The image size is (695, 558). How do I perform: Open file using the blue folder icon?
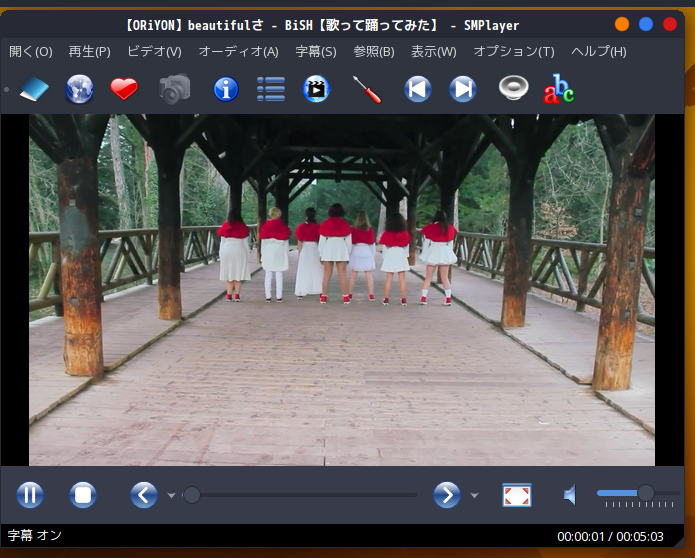coord(34,90)
